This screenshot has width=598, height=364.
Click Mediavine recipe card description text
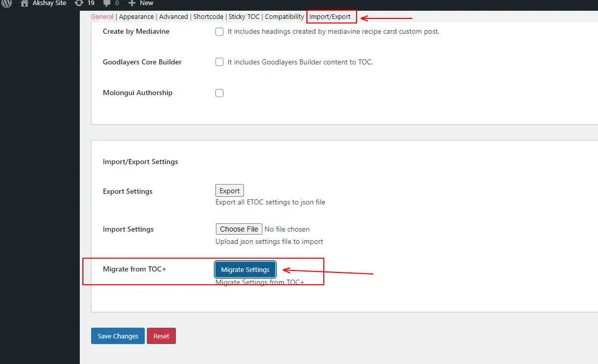point(334,31)
